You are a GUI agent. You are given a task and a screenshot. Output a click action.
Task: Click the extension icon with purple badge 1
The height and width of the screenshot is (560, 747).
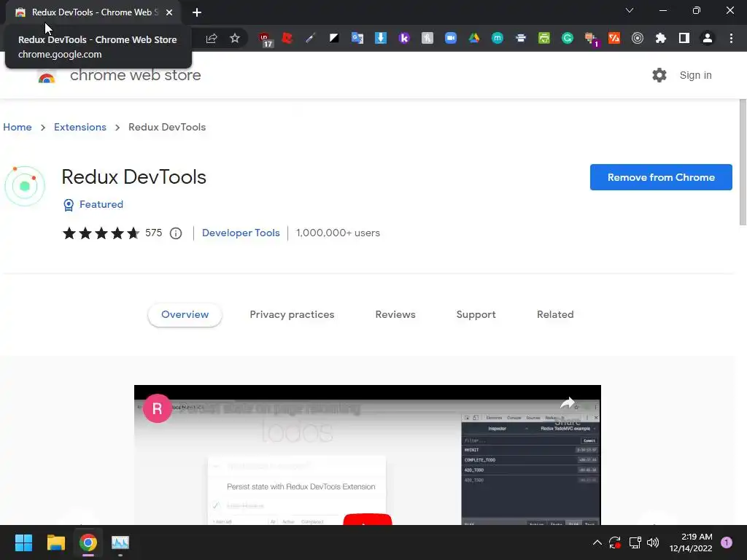[591, 39]
